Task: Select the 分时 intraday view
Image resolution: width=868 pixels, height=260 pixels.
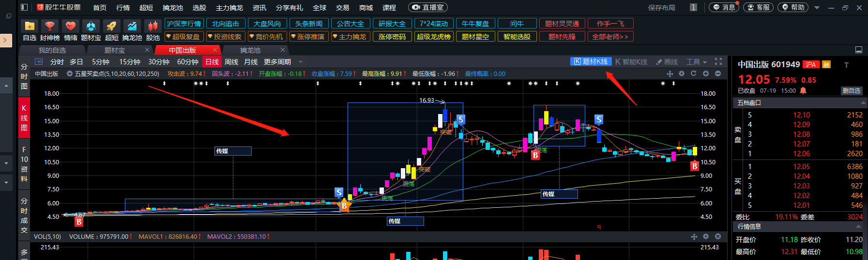Action: tap(57, 61)
